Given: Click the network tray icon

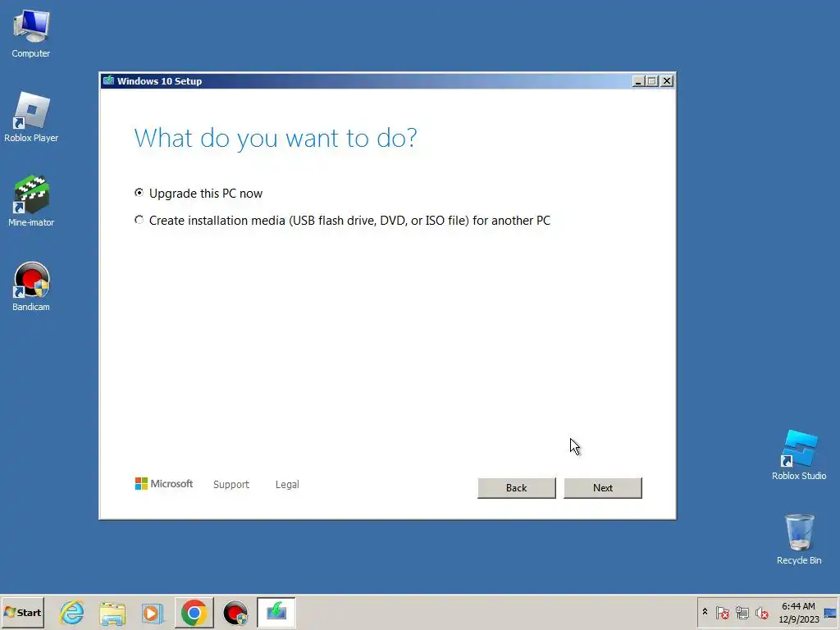Looking at the screenshot, I should pyautogui.click(x=742, y=612).
